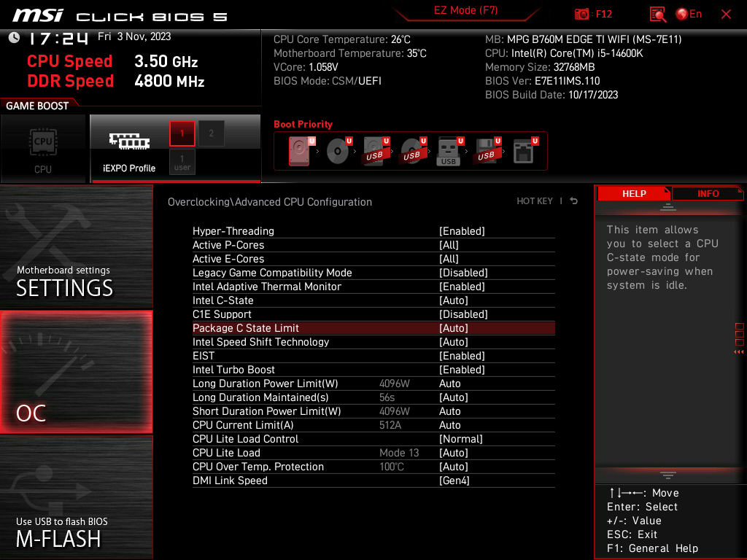Change DMI Link Speed [Gen4] setting

[373, 480]
